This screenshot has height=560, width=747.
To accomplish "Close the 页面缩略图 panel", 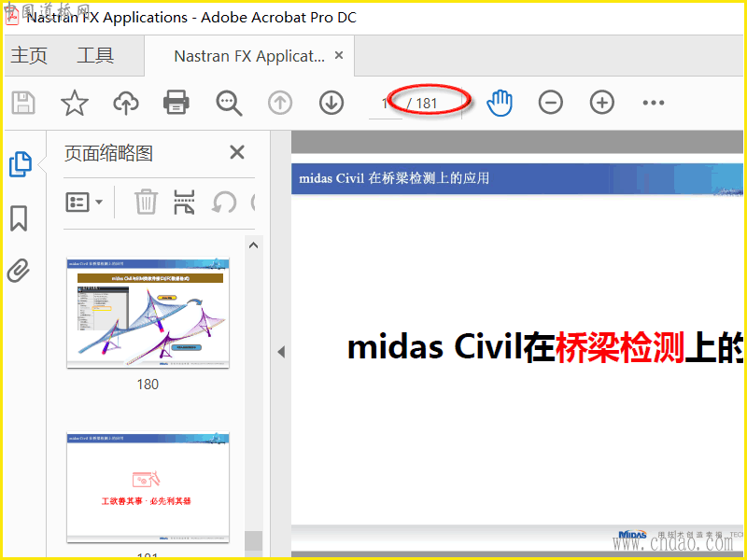I will [237, 152].
